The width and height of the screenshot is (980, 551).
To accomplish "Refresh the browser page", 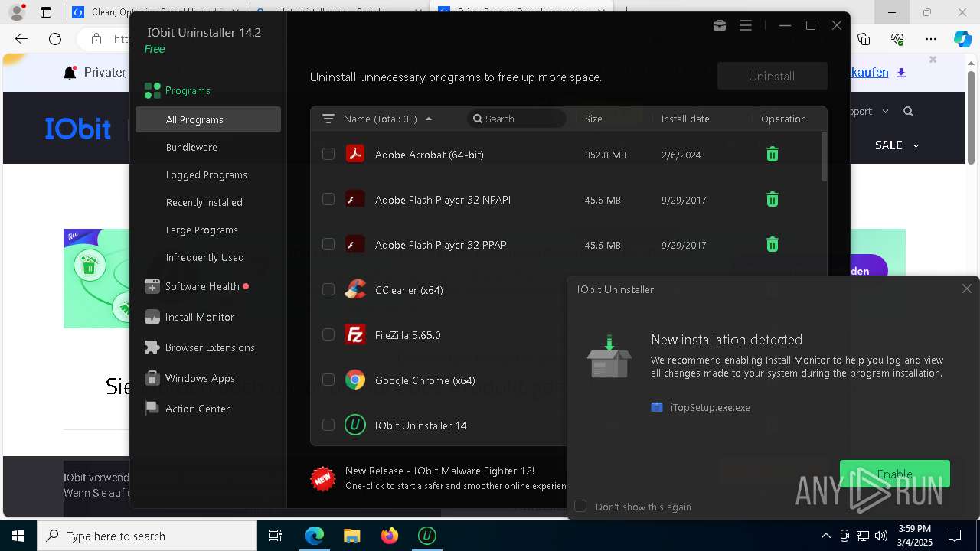I will click(55, 39).
